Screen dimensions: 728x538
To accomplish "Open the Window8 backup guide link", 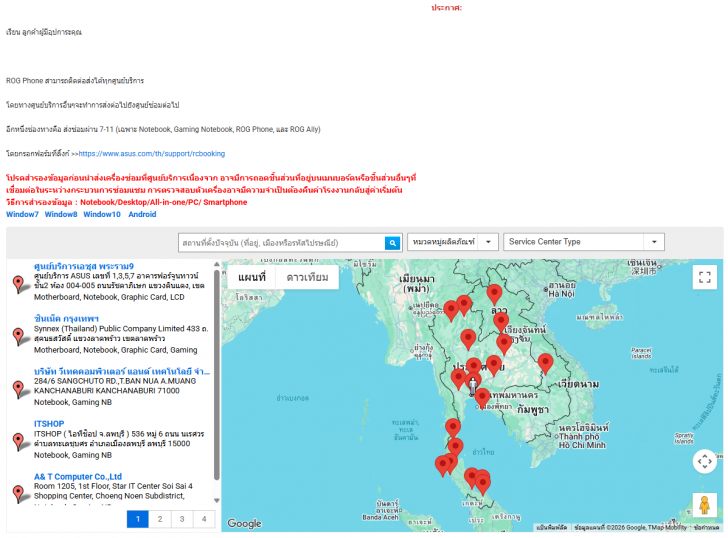I will tap(61, 214).
